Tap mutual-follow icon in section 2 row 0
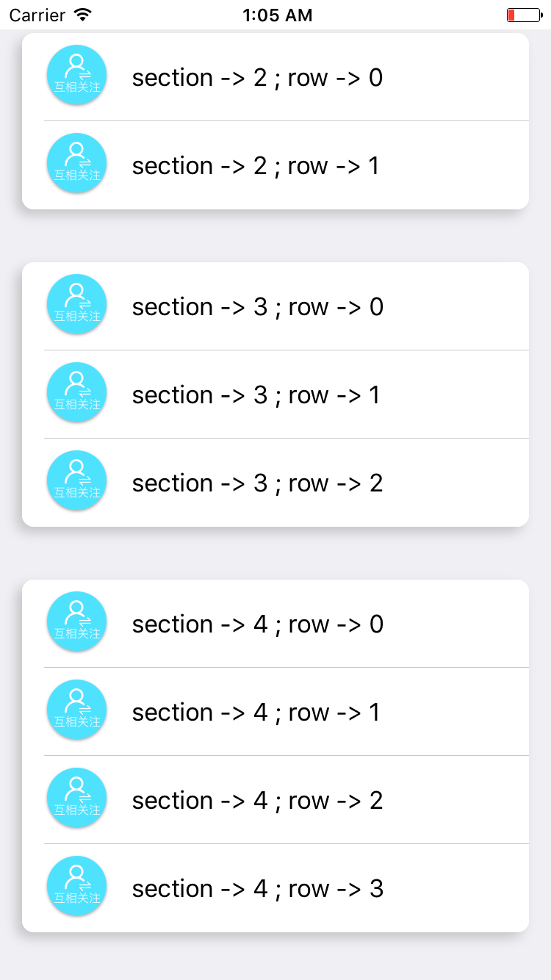The height and width of the screenshot is (980, 551). coord(77,75)
